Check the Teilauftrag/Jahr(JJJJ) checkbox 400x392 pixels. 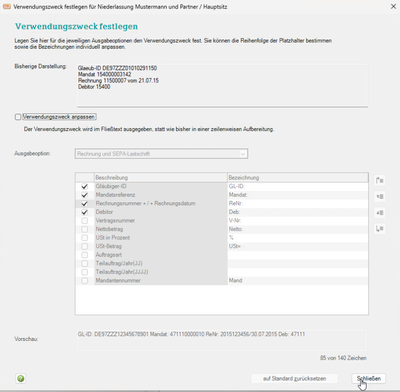click(x=85, y=272)
